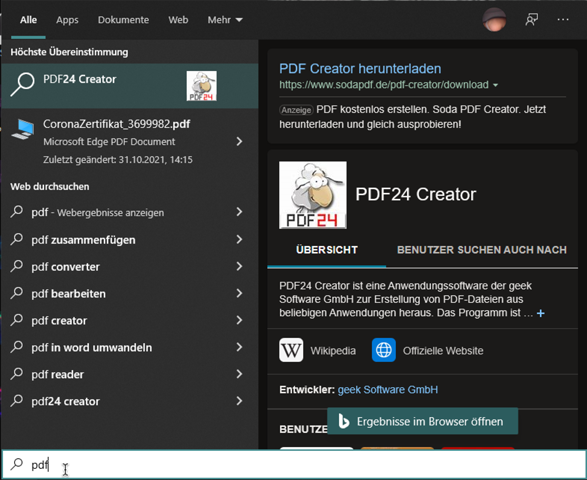Expand the pdf in word umwandeln arrow
This screenshot has height=480, width=587.
click(x=239, y=347)
